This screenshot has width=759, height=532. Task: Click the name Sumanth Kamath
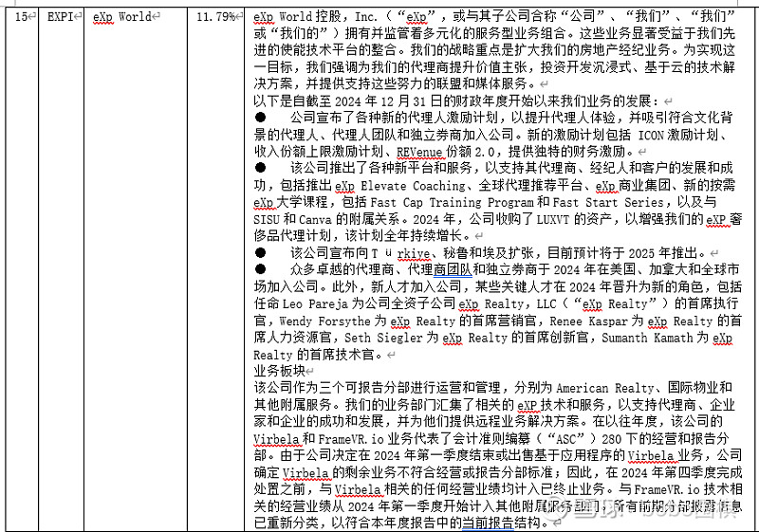(x=647, y=338)
